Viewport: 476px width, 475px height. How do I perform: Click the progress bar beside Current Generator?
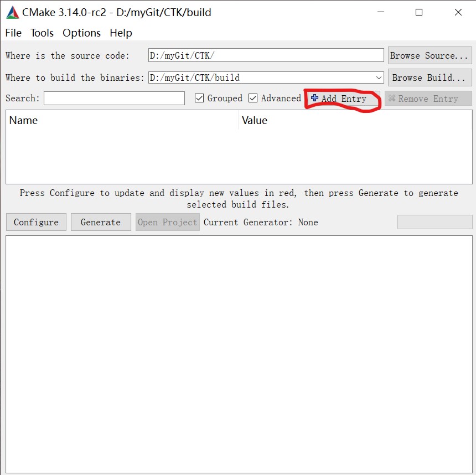coord(434,222)
